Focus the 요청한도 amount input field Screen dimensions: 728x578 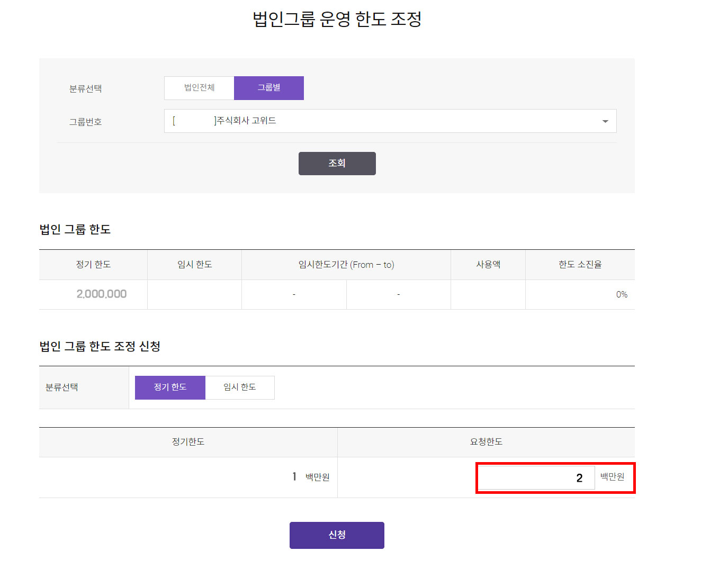(x=536, y=478)
